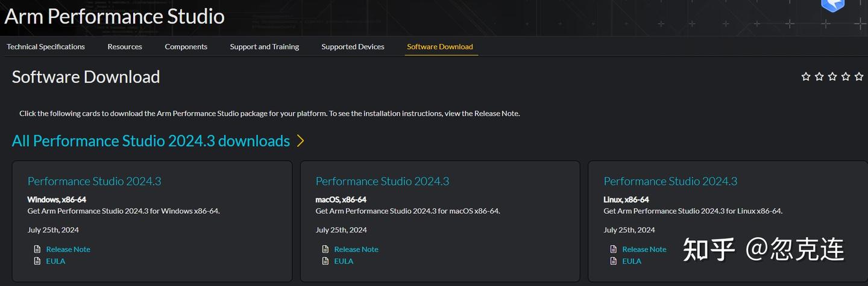
Task: Click the macOS Performance Studio 2024.3 card title
Action: pyautogui.click(x=382, y=181)
